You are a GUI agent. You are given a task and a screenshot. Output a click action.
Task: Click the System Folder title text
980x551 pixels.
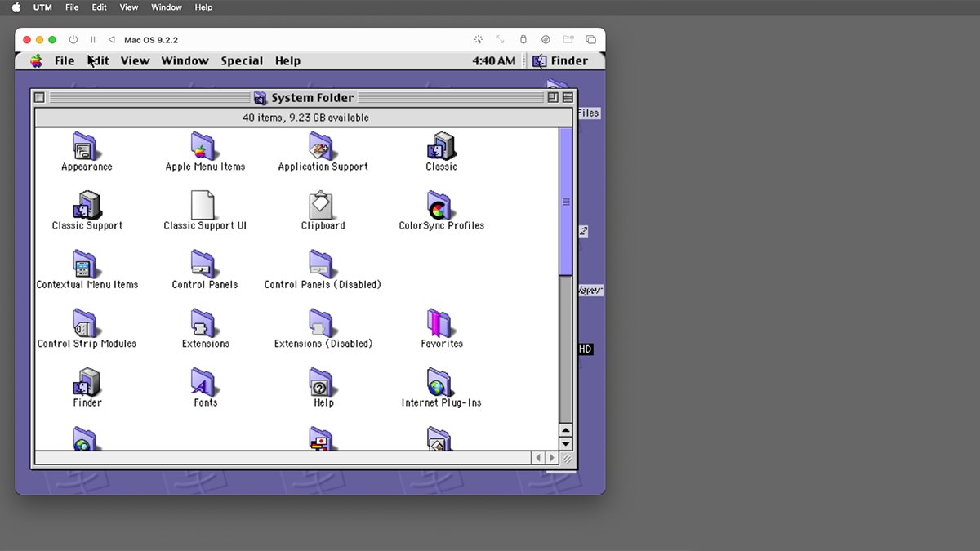point(312,98)
